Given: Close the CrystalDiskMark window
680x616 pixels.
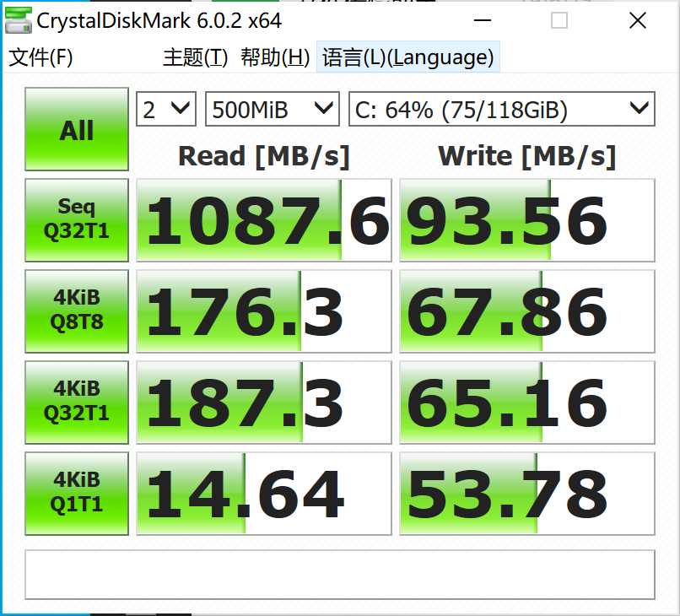Looking at the screenshot, I should [638, 20].
